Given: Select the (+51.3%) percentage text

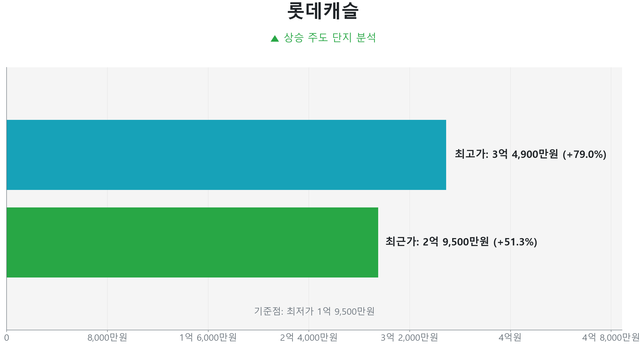Looking at the screenshot, I should [515, 242].
